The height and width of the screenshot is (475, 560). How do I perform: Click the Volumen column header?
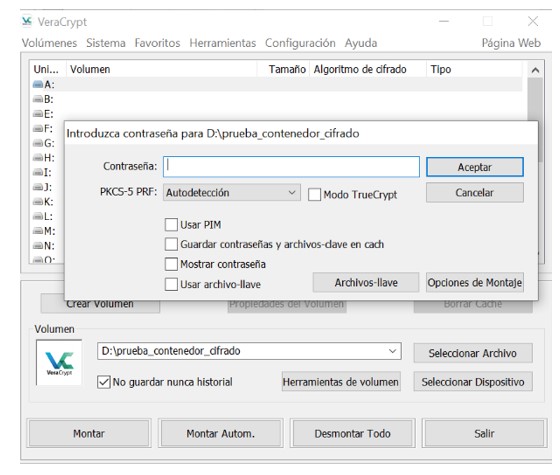pyautogui.click(x=162, y=69)
